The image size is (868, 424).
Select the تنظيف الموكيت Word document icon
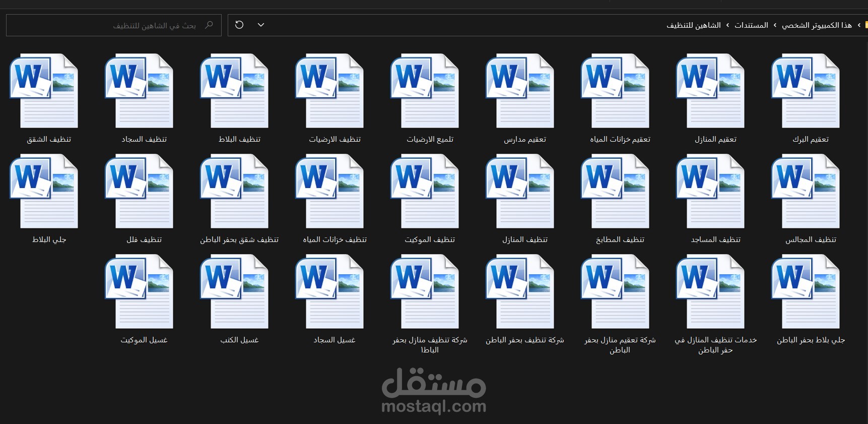click(425, 191)
